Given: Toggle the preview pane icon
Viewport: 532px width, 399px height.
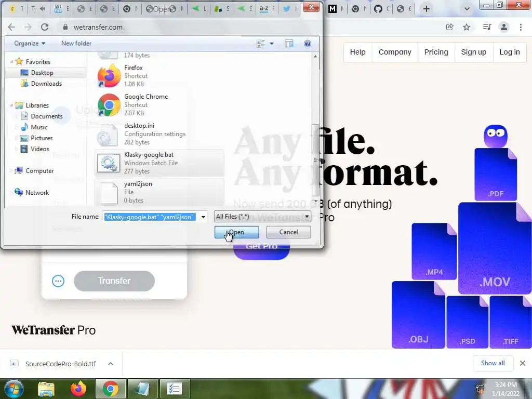Looking at the screenshot, I should [x=289, y=44].
